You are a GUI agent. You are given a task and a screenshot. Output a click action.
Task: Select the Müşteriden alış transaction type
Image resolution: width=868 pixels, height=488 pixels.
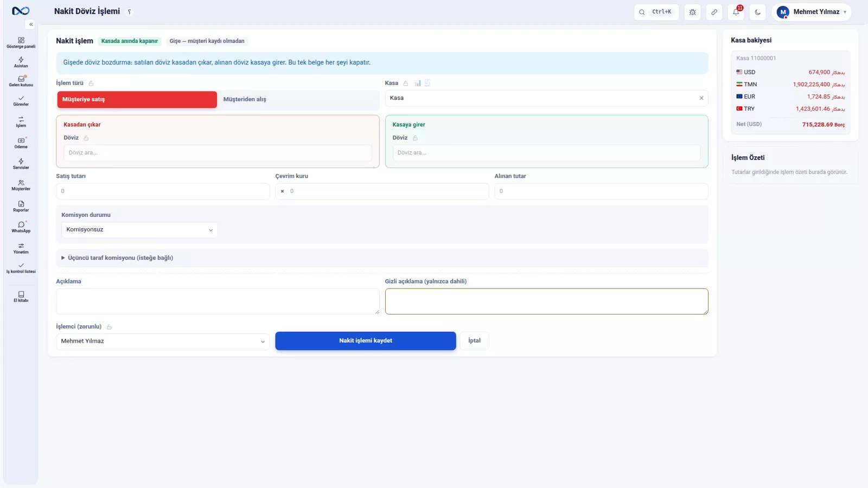[297, 100]
